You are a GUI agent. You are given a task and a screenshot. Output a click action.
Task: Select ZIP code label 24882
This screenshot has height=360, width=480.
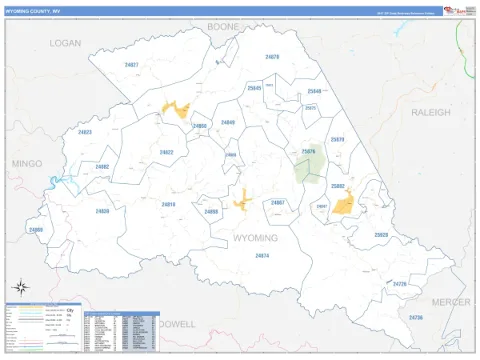102,167
